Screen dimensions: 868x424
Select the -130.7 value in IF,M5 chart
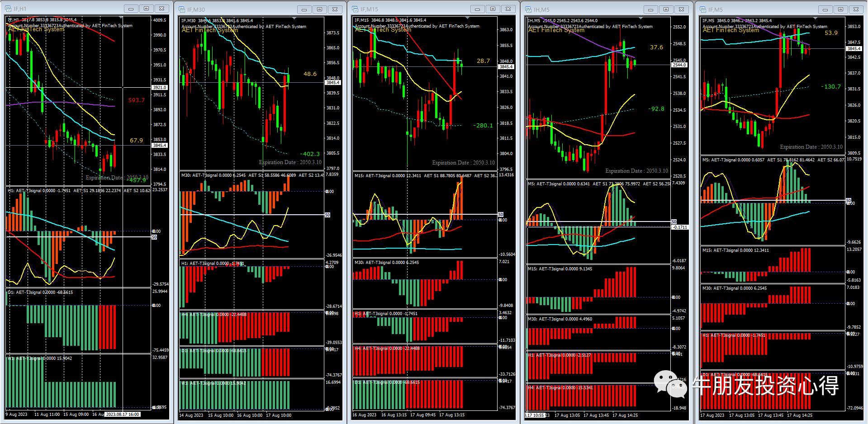[x=831, y=87]
